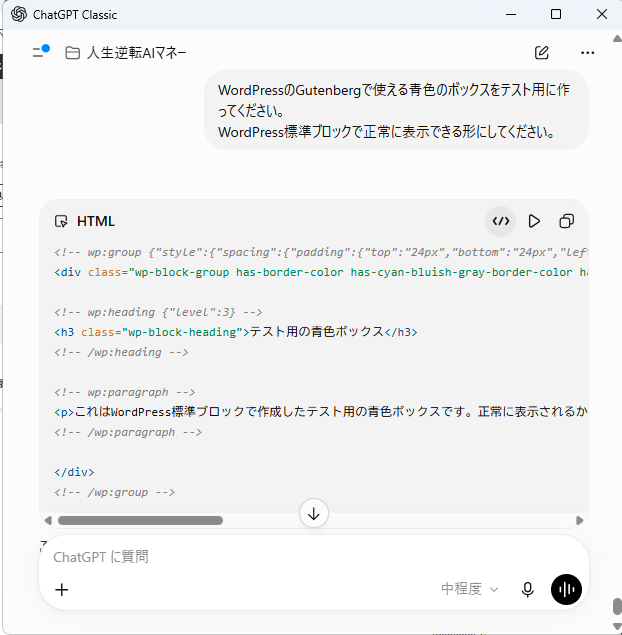Click the div class wp-block-group line
Viewport: 622px width, 635px height.
tap(321, 272)
